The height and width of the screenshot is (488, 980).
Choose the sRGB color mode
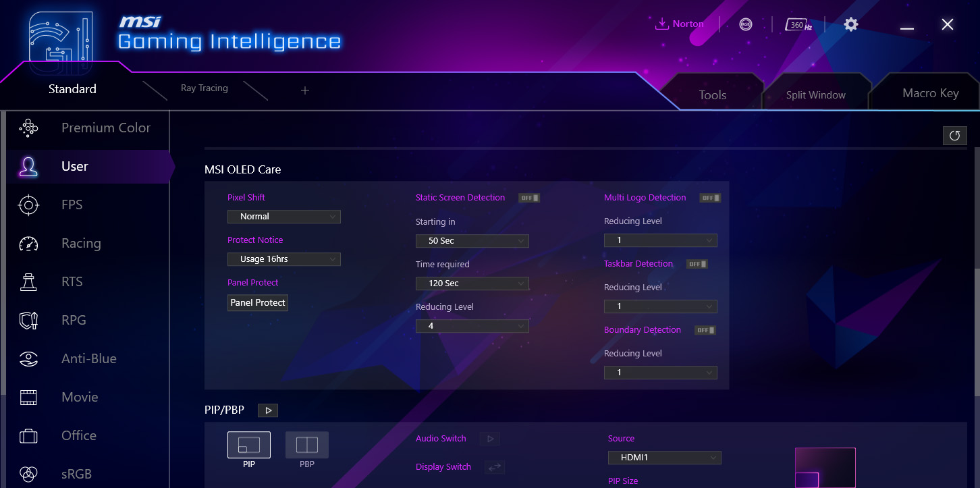(x=88, y=474)
